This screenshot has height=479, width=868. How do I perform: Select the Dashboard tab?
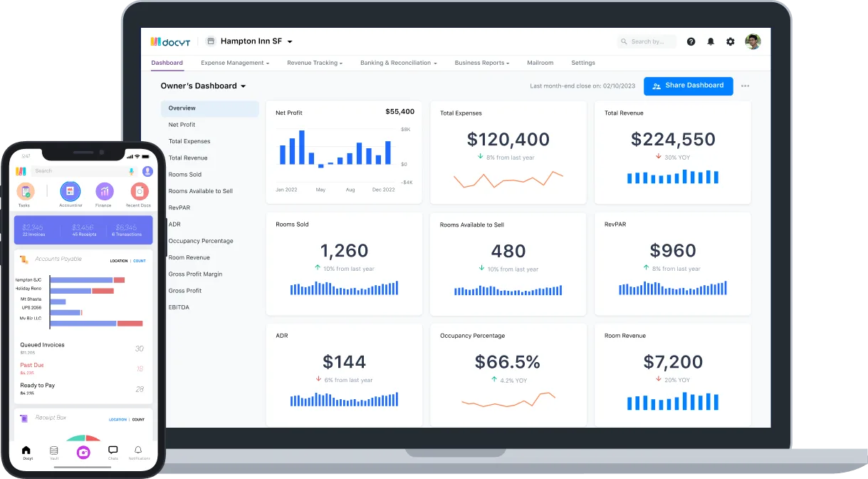point(167,63)
